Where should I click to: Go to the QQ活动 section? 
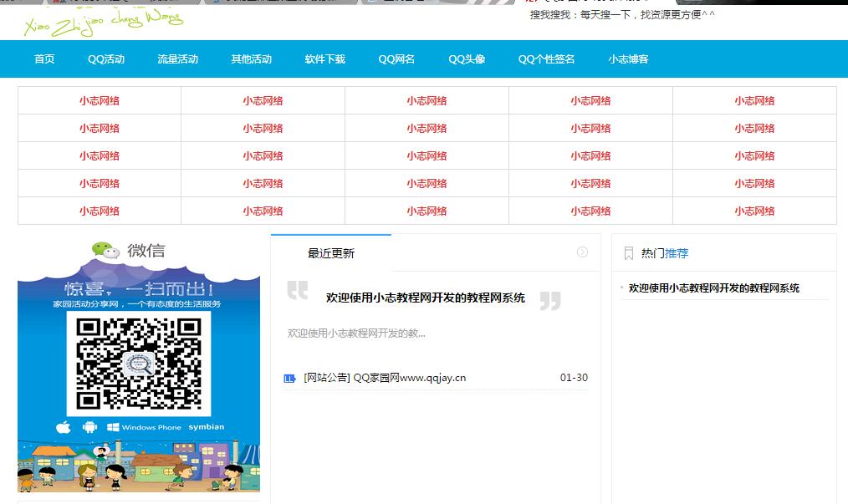[x=106, y=59]
